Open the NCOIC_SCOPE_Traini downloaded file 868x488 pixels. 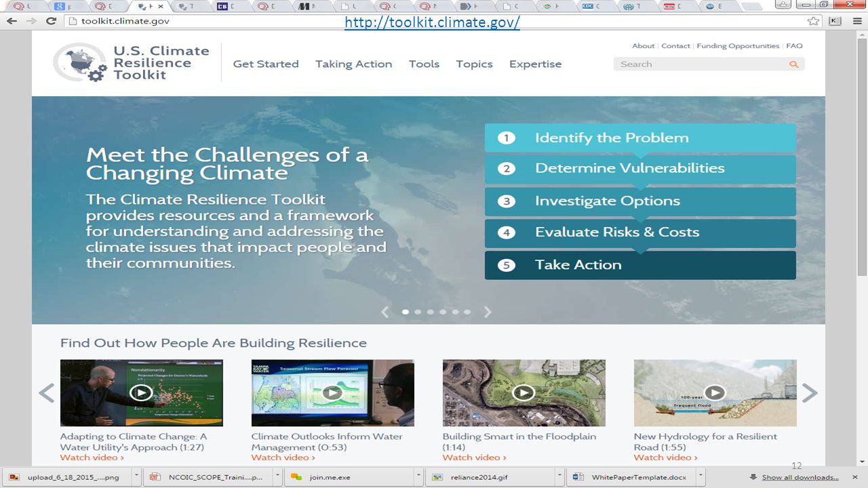click(x=209, y=477)
